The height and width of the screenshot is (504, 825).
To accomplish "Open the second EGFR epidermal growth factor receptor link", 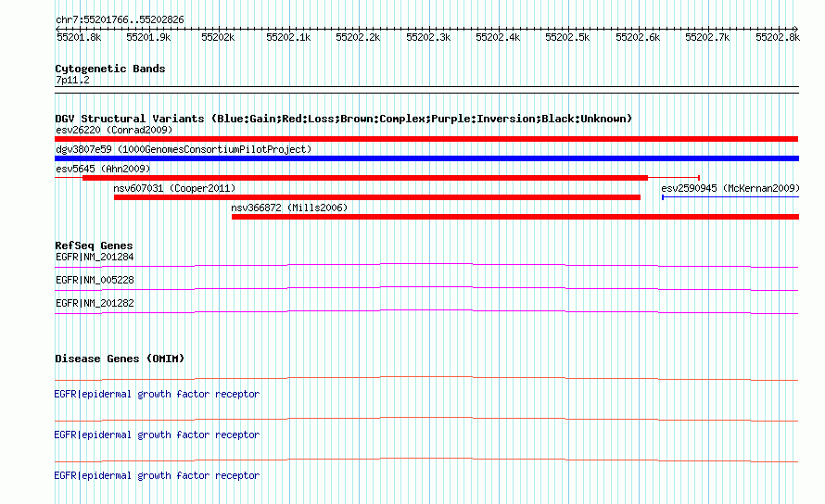I will (157, 435).
